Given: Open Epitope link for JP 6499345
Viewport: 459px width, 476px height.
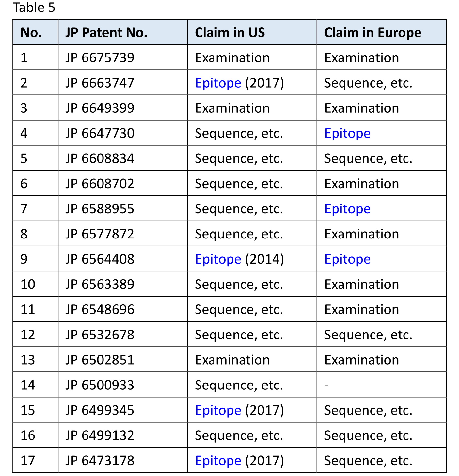Looking at the screenshot, I should click(x=218, y=410).
